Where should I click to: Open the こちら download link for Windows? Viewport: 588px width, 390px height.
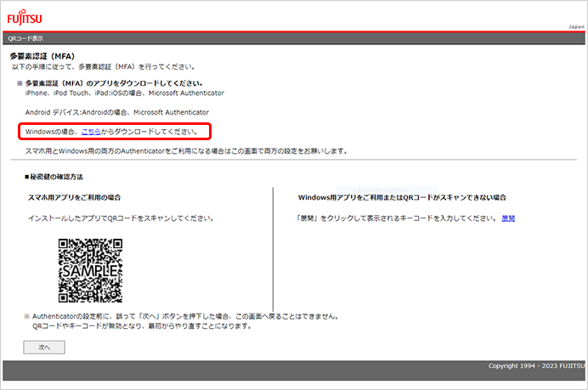pyautogui.click(x=91, y=132)
